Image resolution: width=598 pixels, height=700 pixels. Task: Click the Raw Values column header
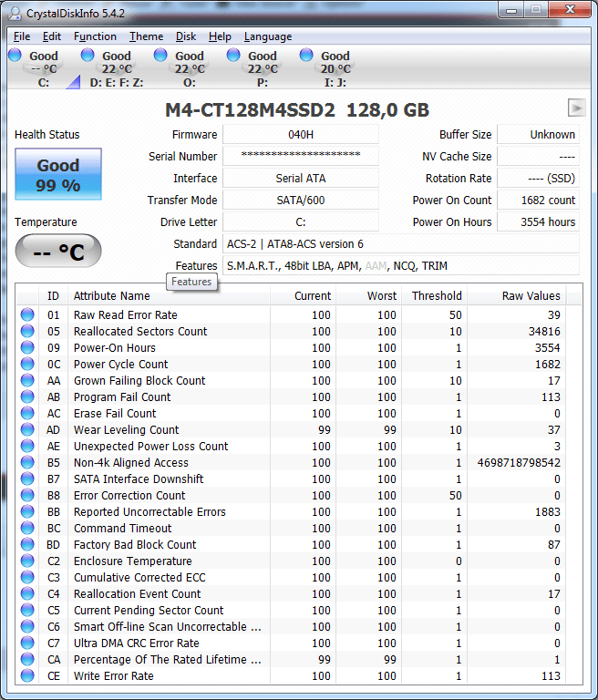pos(516,295)
